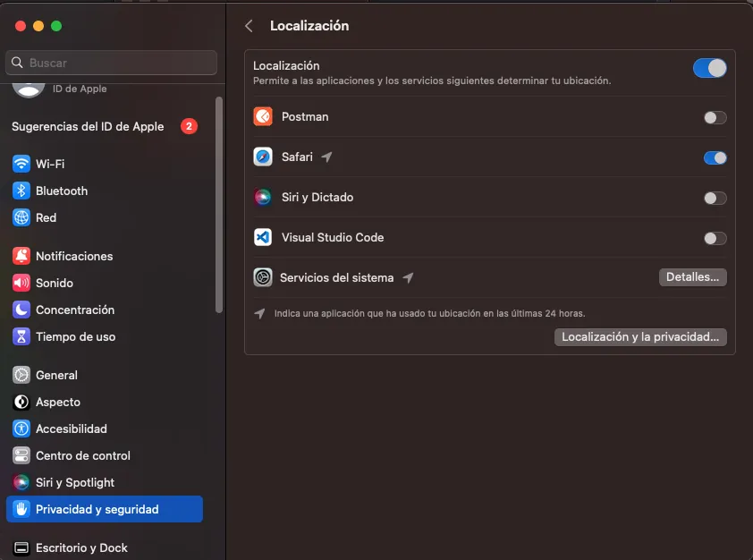753x560 pixels.
Task: Click the Safari compass icon
Action: (x=263, y=157)
